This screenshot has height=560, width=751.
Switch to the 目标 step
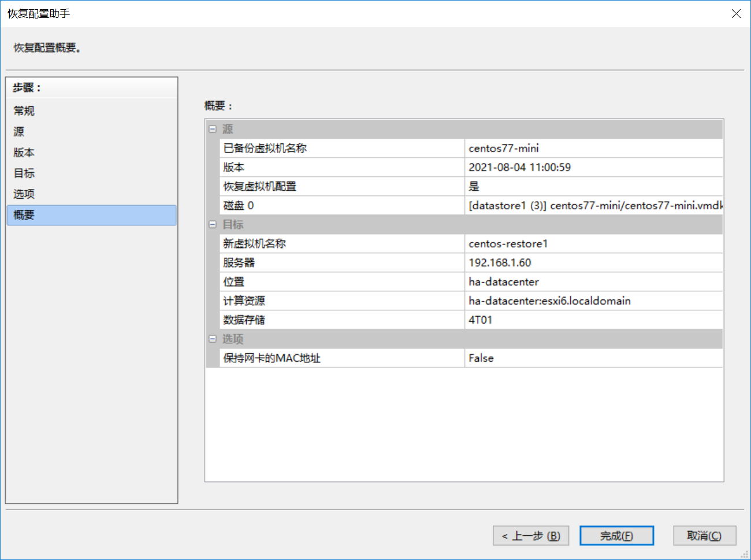pos(24,173)
